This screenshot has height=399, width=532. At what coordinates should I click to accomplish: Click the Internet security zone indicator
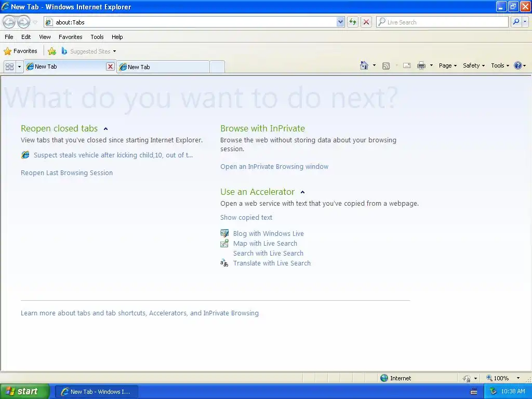(x=395, y=378)
